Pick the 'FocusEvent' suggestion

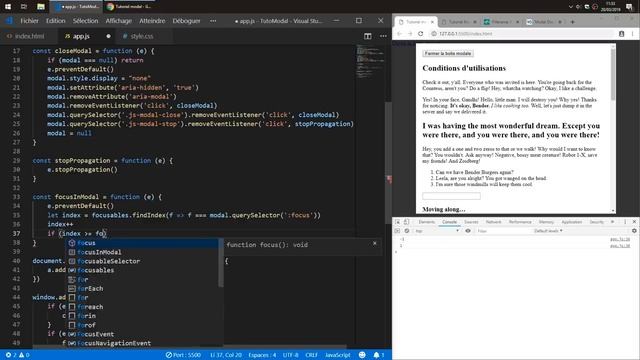point(142,334)
